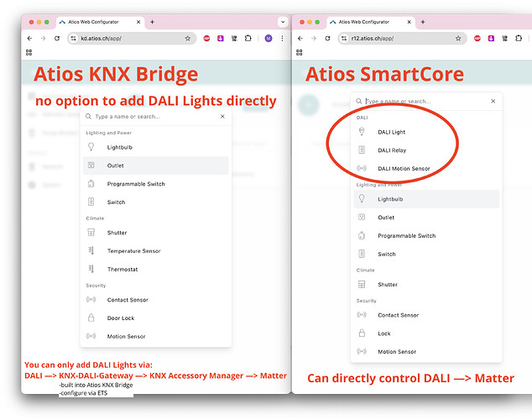Screen dimensions: 532x420
Task: Pick Programmable Switch in KNX Bridge list
Action: [156, 184]
